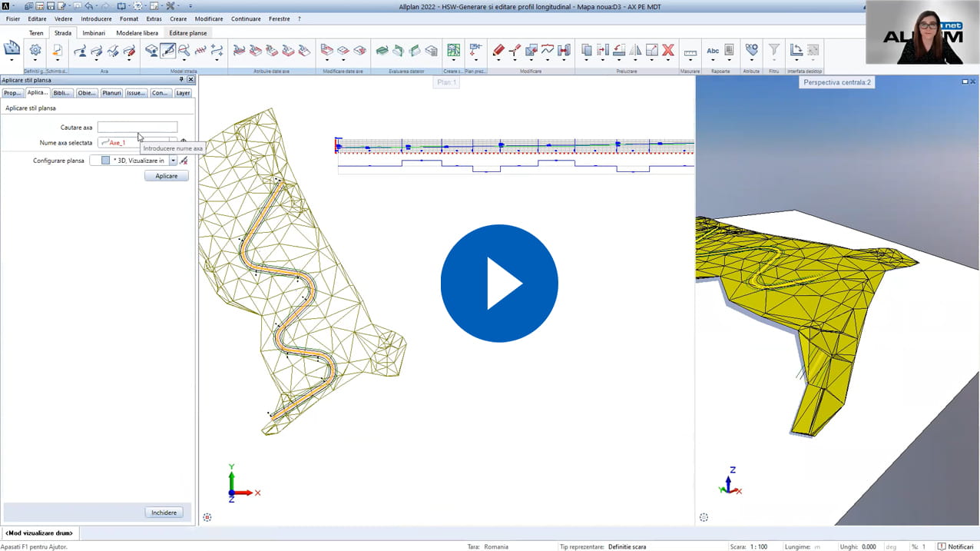This screenshot has width=980, height=551.
Task: Select the Bibli... panel tab
Action: coord(61,93)
